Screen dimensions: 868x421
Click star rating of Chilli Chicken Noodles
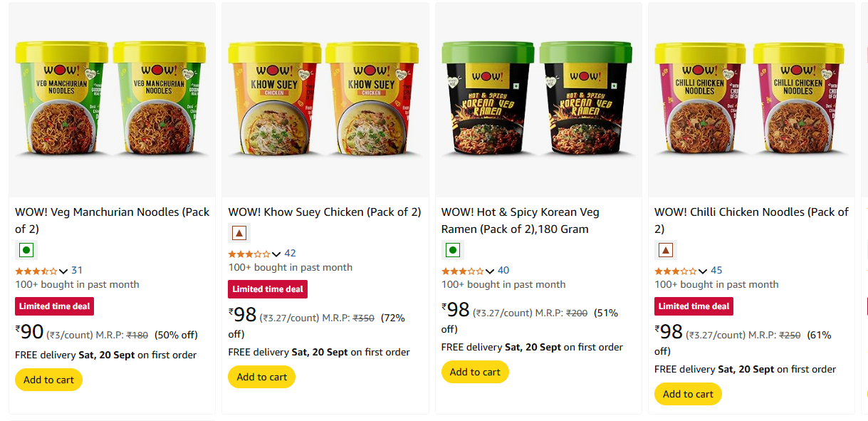tap(675, 271)
